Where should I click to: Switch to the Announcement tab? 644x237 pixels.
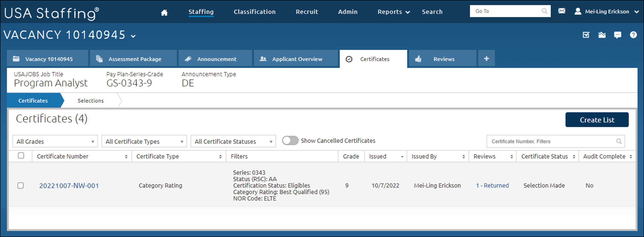[215, 59]
